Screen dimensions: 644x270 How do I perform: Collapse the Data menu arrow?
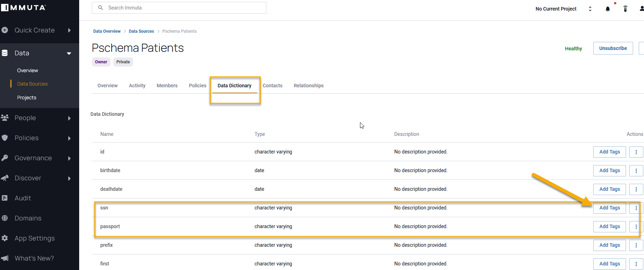(69, 54)
